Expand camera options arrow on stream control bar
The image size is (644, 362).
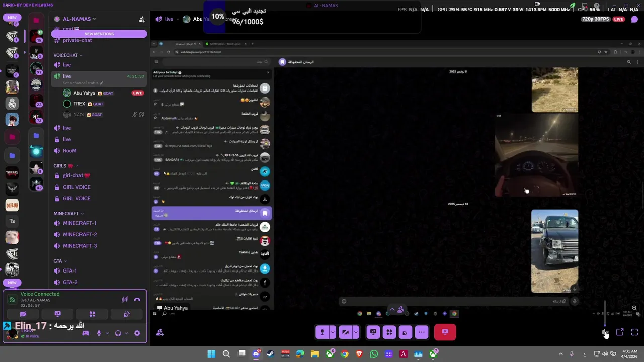356,332
